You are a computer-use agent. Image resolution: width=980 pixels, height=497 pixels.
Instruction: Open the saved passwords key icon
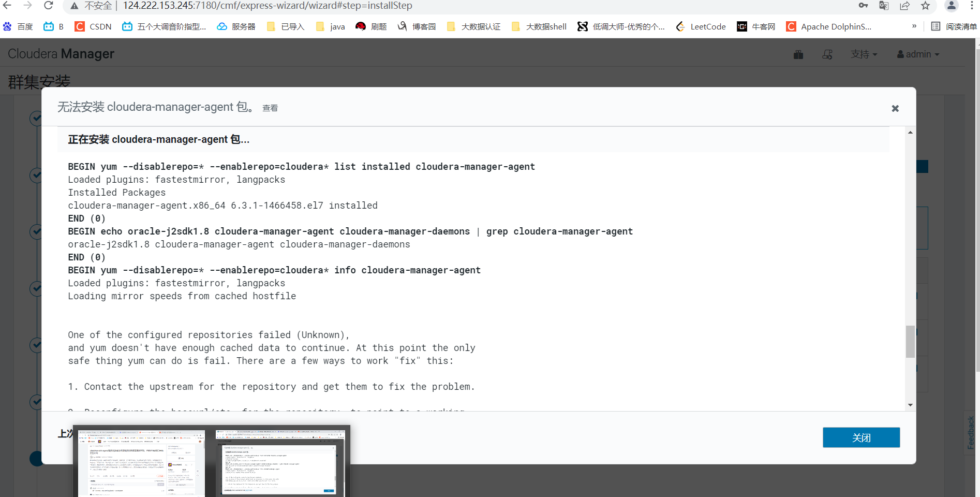(863, 6)
